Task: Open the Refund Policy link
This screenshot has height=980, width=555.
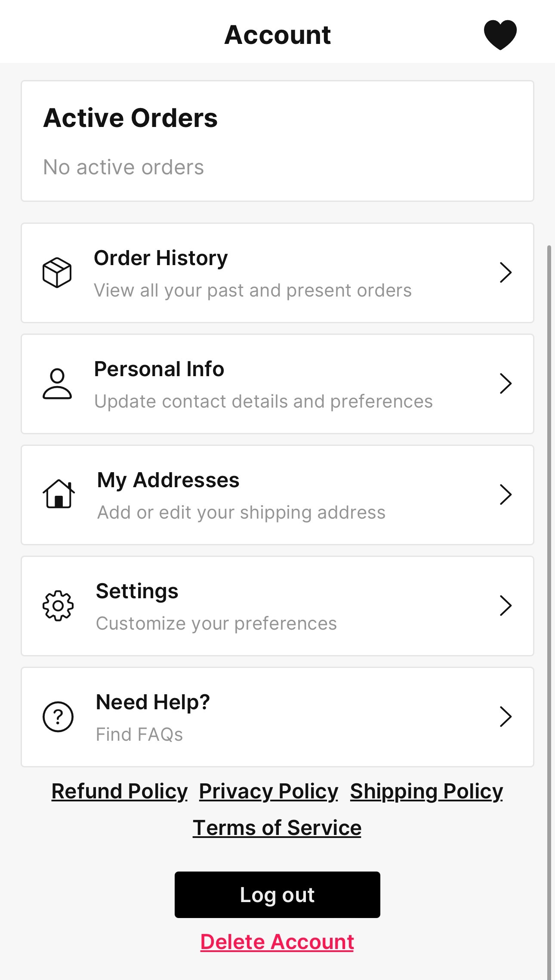Action: click(120, 791)
